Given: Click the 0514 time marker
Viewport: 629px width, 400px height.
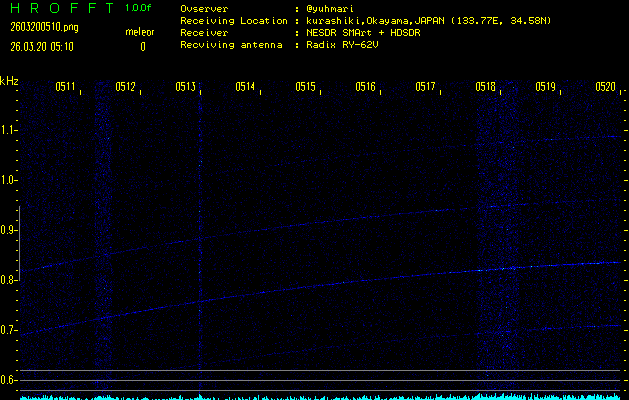Looking at the screenshot, I should 245,87.
